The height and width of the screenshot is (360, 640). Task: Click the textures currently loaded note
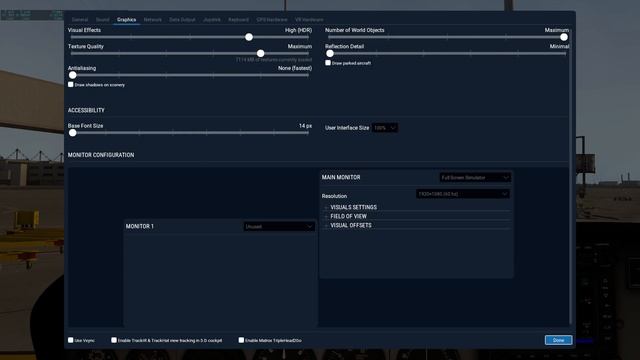click(273, 60)
